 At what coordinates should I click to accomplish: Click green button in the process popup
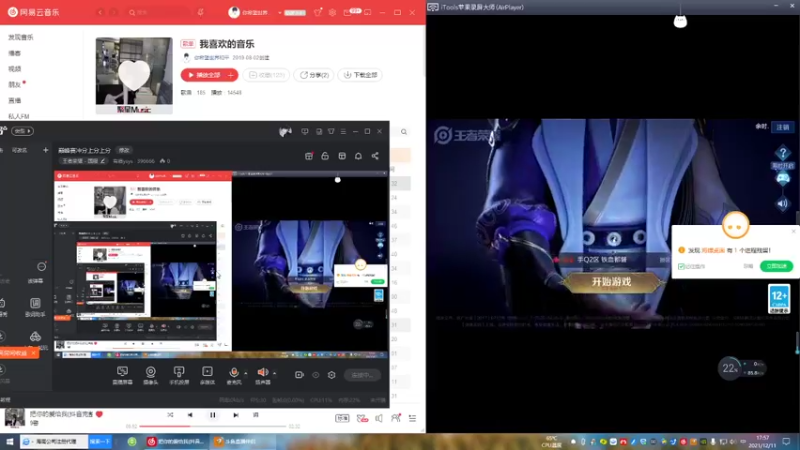777,266
